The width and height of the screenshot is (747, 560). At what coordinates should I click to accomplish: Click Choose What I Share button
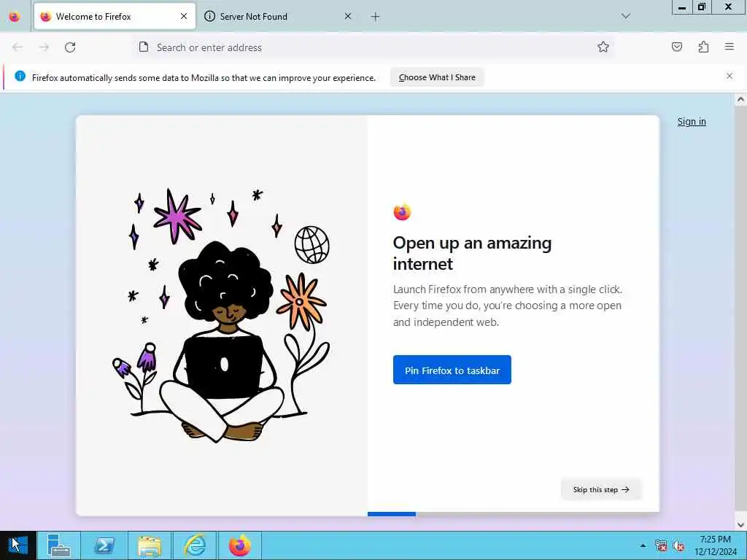[x=437, y=77]
